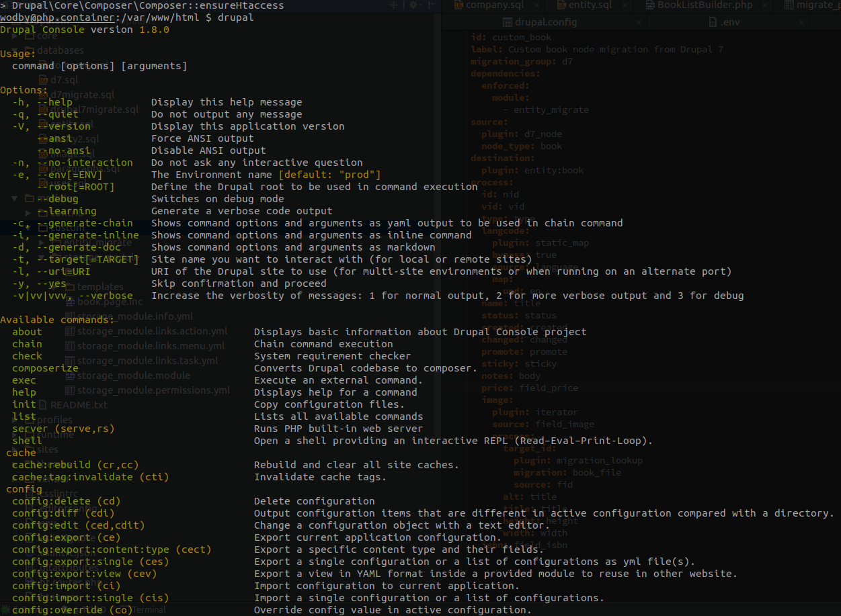Select entity_migrate folder in the tree
The width and height of the screenshot is (841, 616).
[97, 243]
